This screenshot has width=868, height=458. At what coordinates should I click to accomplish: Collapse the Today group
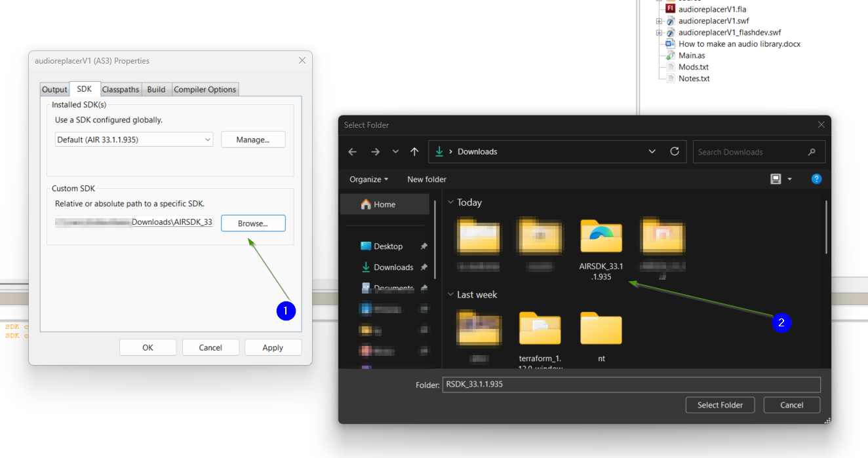click(450, 202)
